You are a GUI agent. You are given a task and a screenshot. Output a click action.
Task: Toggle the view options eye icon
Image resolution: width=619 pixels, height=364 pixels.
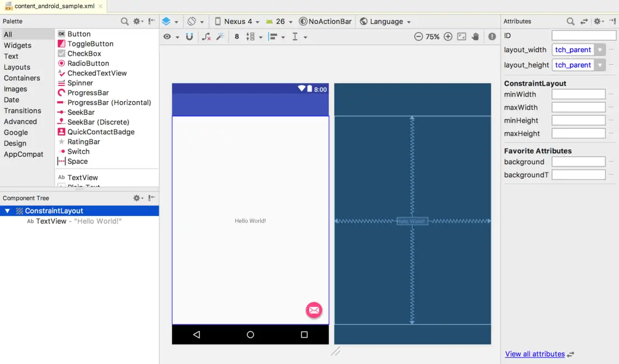point(167,37)
